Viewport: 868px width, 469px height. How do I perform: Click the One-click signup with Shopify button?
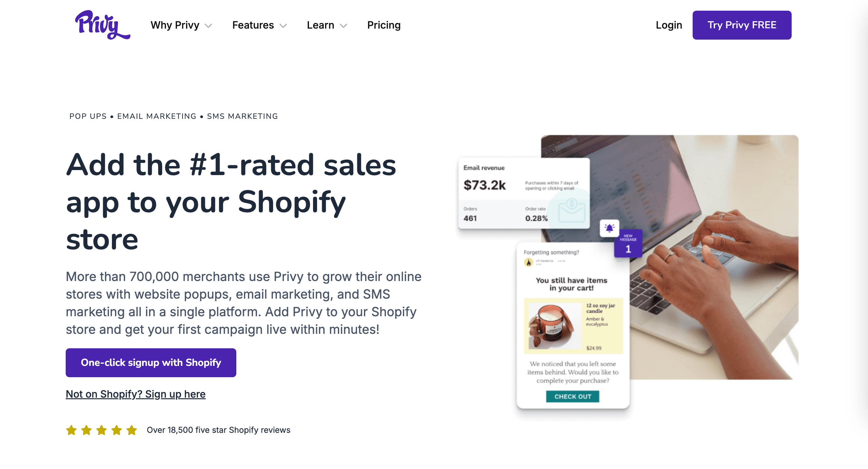(x=151, y=363)
